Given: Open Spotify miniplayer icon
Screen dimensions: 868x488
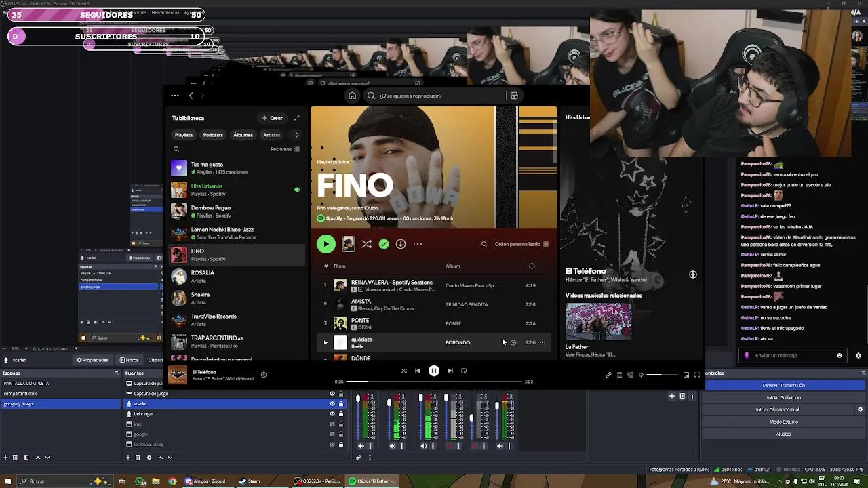Looking at the screenshot, I should point(686,375).
